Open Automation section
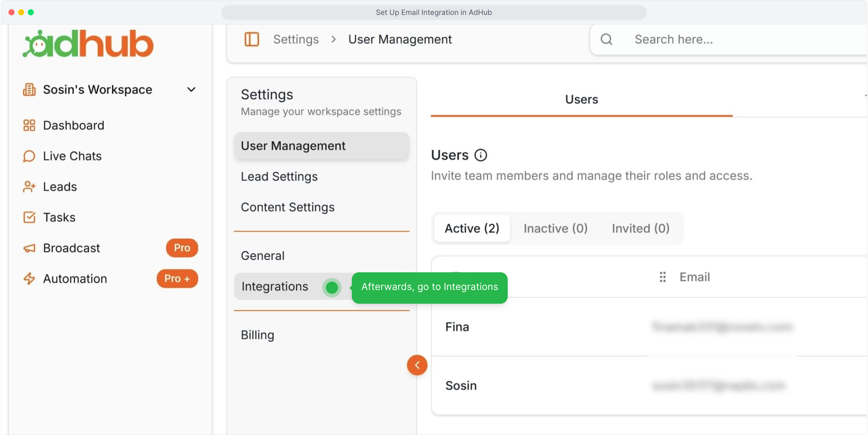This screenshot has width=868, height=435. [x=75, y=278]
